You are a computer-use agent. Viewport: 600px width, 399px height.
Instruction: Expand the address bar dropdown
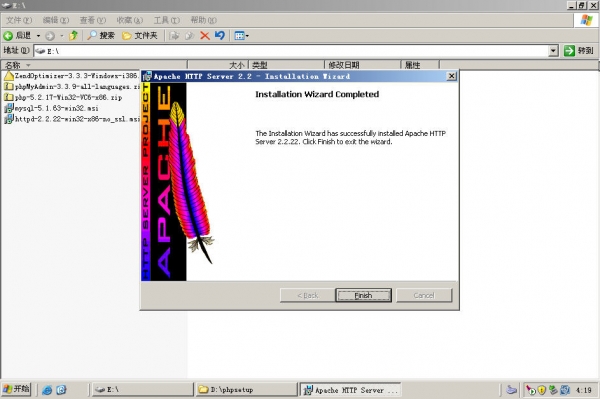(553, 50)
